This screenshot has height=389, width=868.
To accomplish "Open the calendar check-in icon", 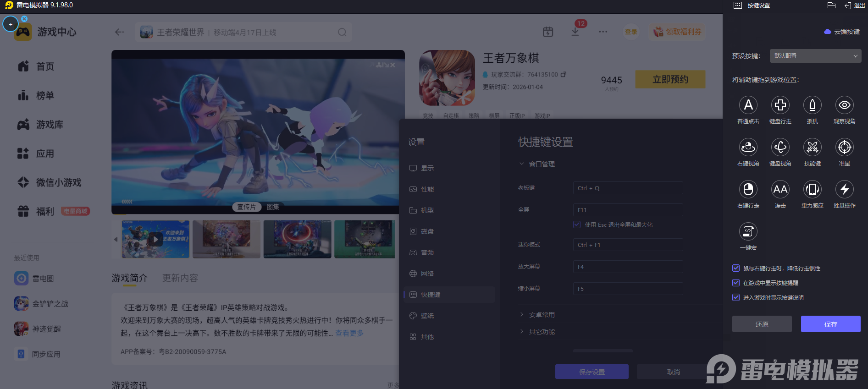I will click(x=548, y=32).
